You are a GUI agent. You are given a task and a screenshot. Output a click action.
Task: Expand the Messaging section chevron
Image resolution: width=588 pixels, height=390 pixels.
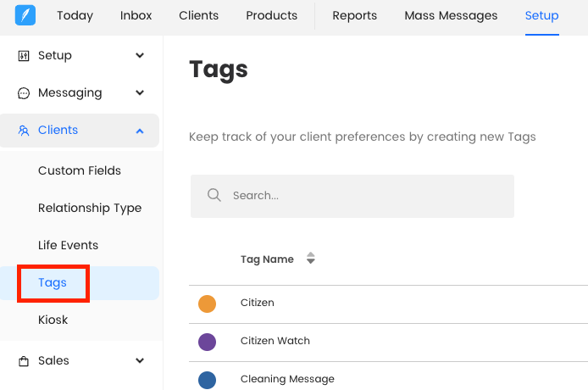tap(140, 93)
